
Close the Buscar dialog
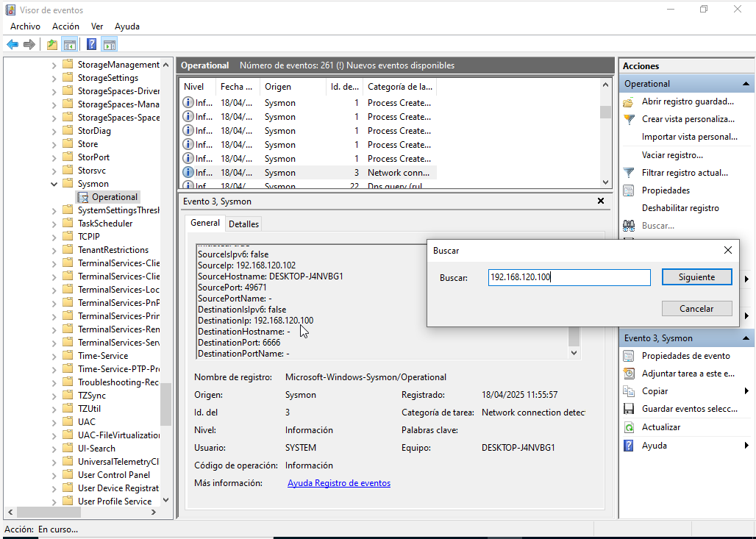click(x=728, y=250)
